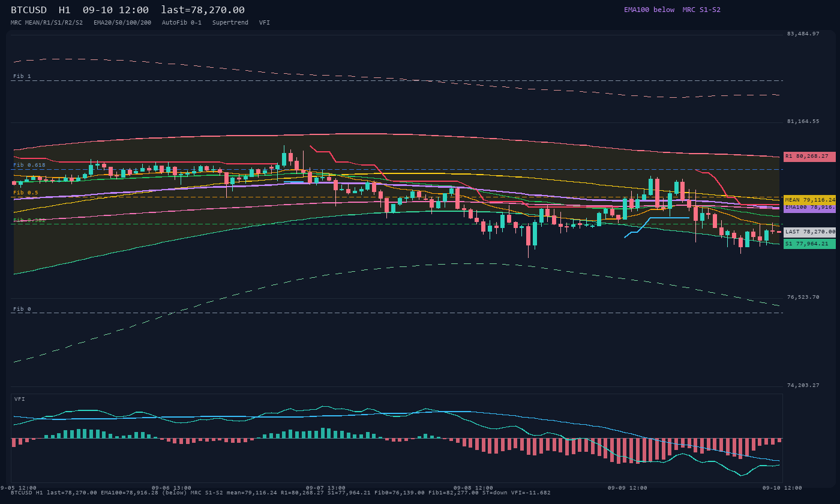
Task: Click the 09-09 12:00 time axis label
Action: (x=628, y=488)
